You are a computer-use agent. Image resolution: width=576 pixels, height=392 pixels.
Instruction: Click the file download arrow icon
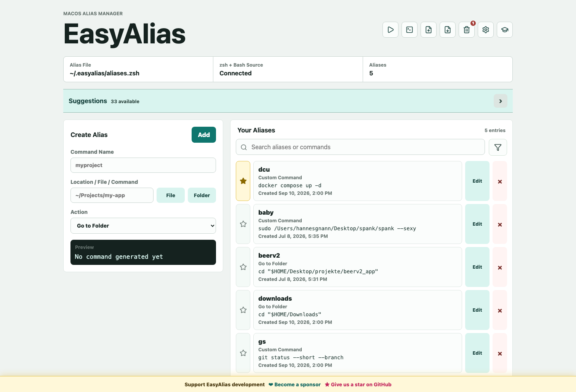click(x=448, y=30)
